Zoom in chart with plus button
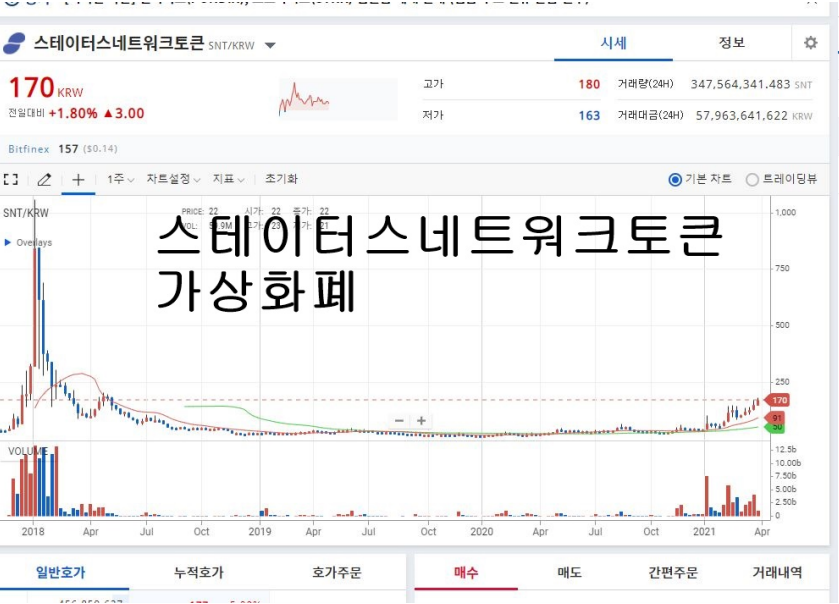839x604 pixels. 422,420
